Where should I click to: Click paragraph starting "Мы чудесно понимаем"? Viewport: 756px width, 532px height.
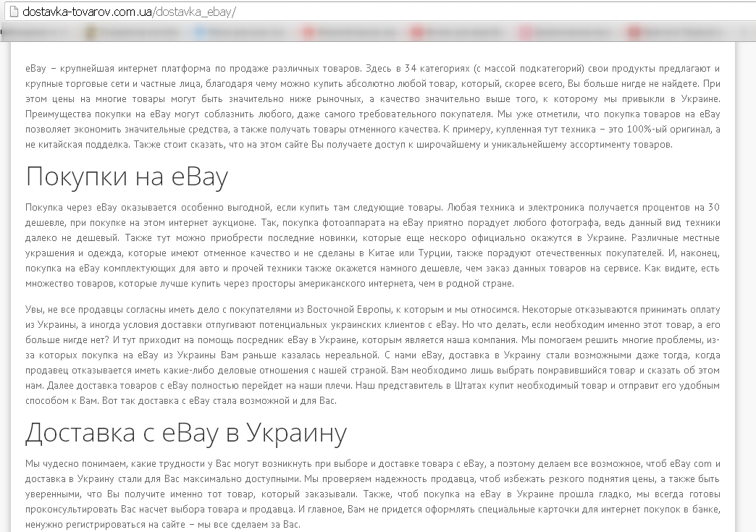point(373,494)
